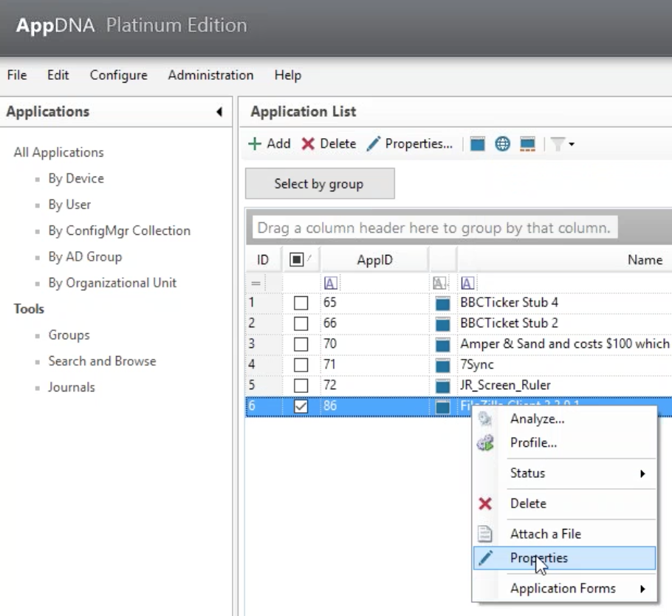Open the Administration menu
This screenshot has width=672, height=616.
[210, 75]
